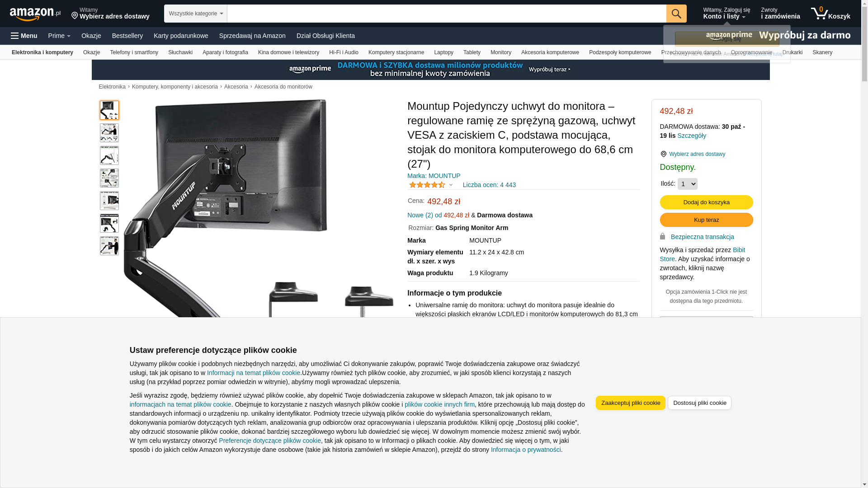Click the star rating icons
This screenshot has width=868, height=488.
tap(427, 185)
